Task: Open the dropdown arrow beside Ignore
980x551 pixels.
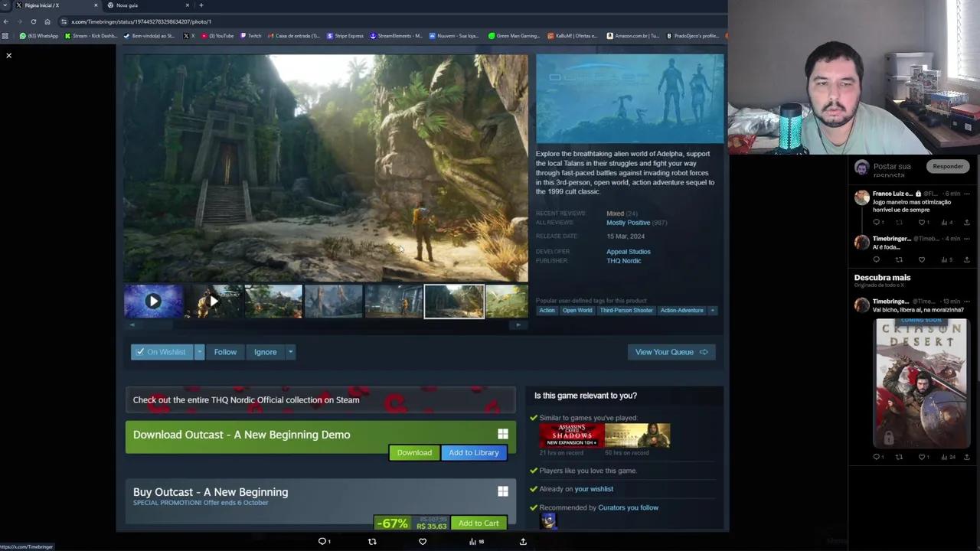Action: (x=290, y=352)
